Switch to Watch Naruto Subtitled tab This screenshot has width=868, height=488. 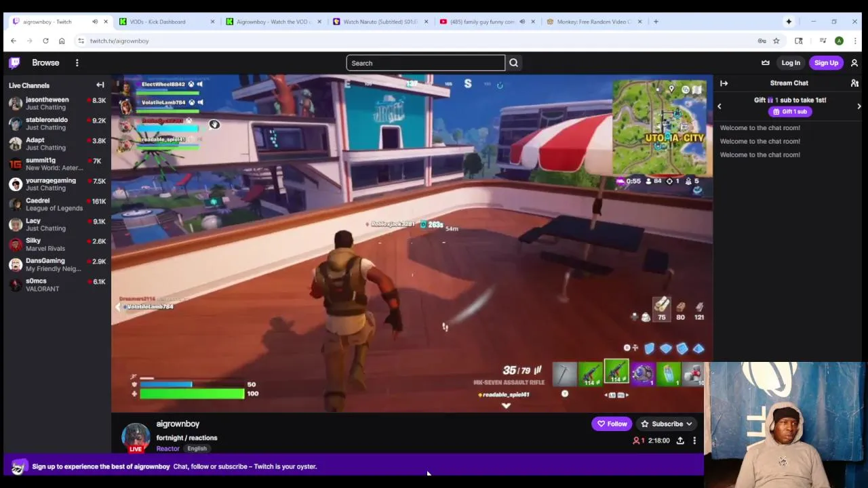(380, 22)
